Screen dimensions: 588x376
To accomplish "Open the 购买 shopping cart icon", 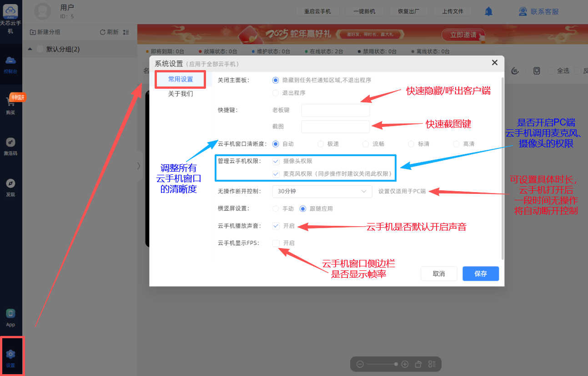I will [x=10, y=102].
